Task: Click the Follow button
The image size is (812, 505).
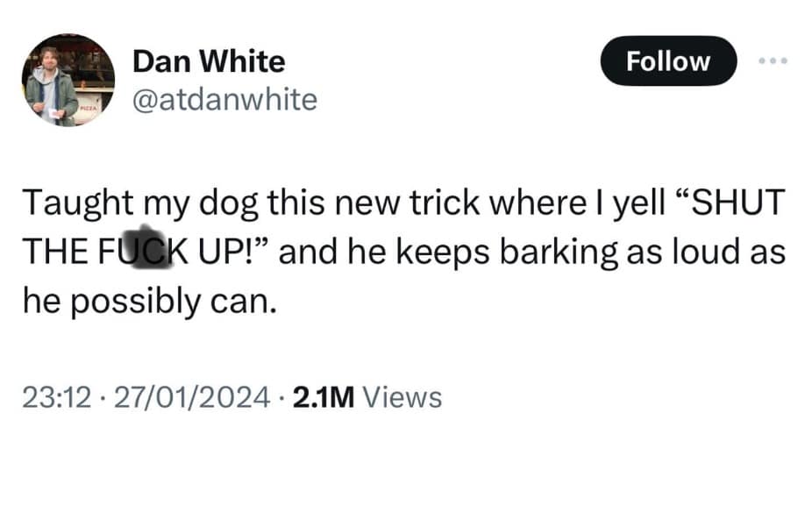Action: pos(668,60)
